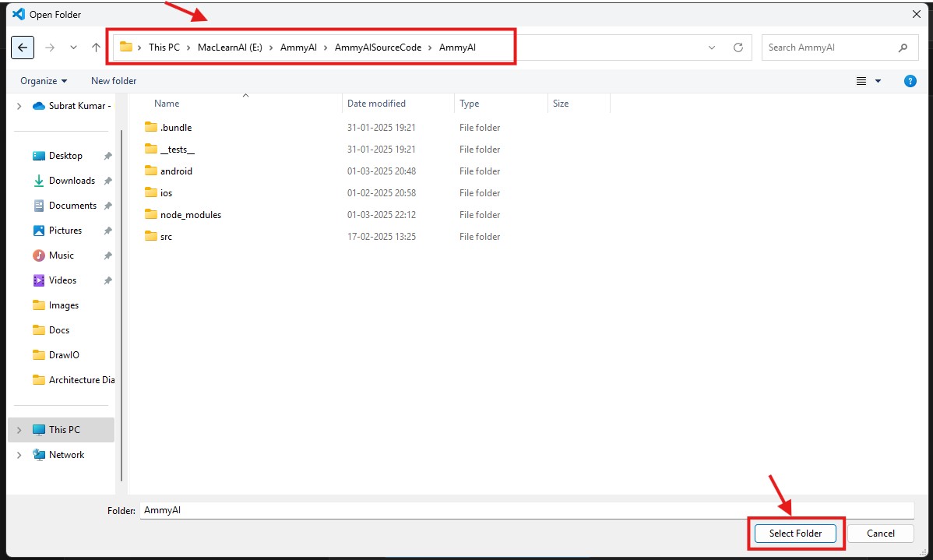This screenshot has height=560, width=933.
Task: Expand the This PC tree node
Action: [19, 430]
